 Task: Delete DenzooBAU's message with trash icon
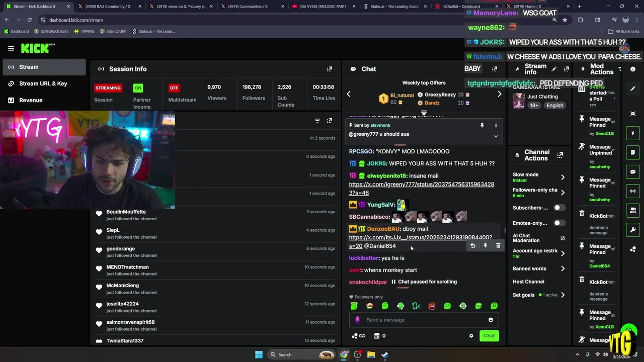498,245
